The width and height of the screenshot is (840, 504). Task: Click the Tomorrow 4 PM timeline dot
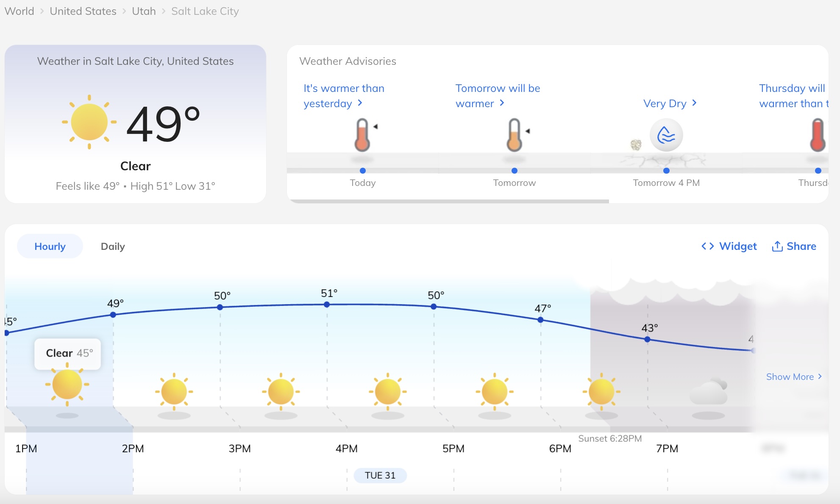(666, 171)
